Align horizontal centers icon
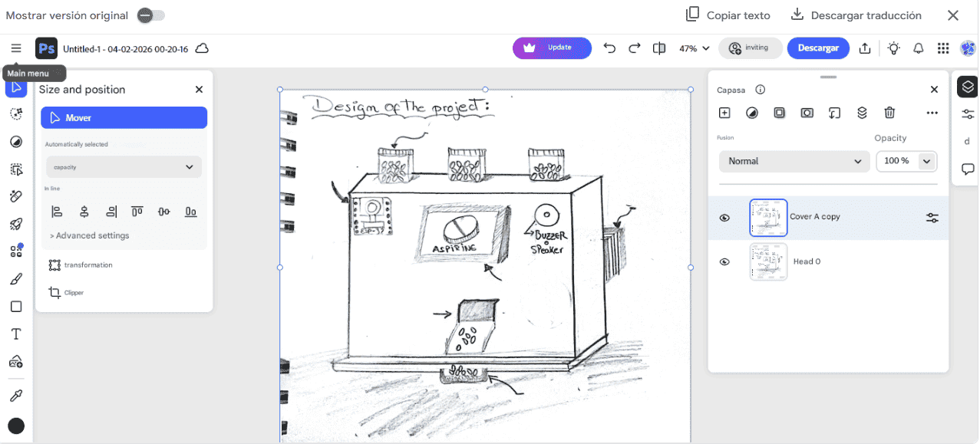This screenshot has height=447, width=980. pyautogui.click(x=84, y=212)
